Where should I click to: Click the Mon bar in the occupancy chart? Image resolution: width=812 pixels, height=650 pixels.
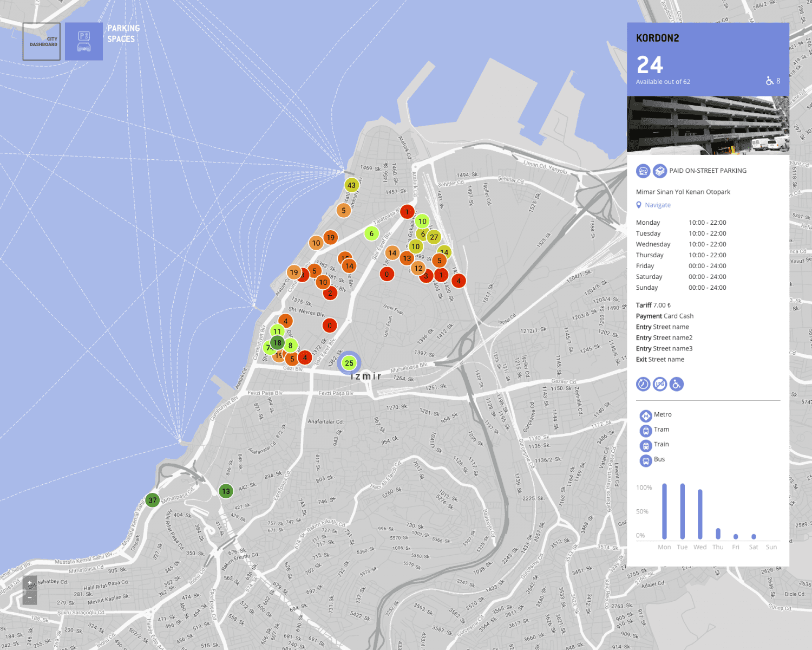tap(665, 511)
